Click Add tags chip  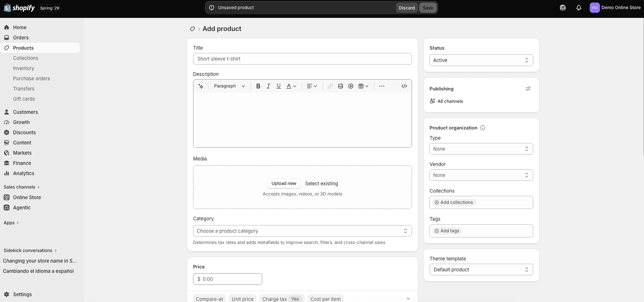pyautogui.click(x=447, y=231)
